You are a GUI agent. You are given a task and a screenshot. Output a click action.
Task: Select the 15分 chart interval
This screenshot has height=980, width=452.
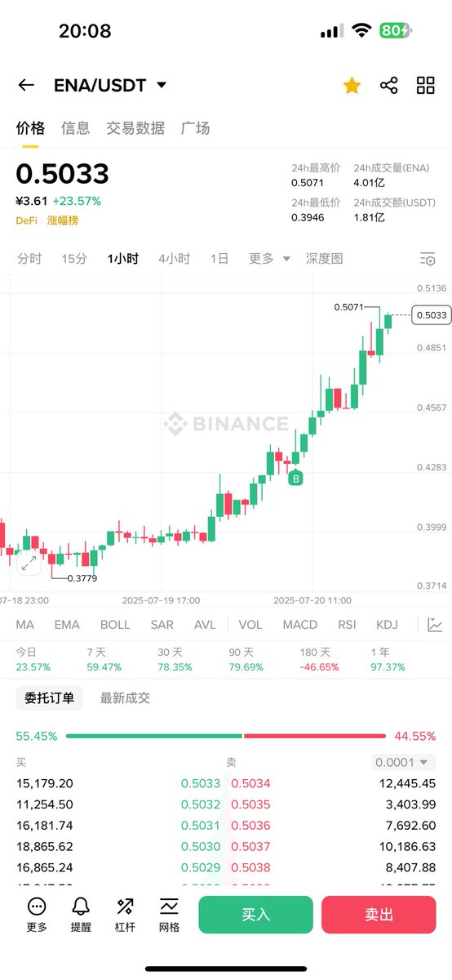pyautogui.click(x=74, y=259)
